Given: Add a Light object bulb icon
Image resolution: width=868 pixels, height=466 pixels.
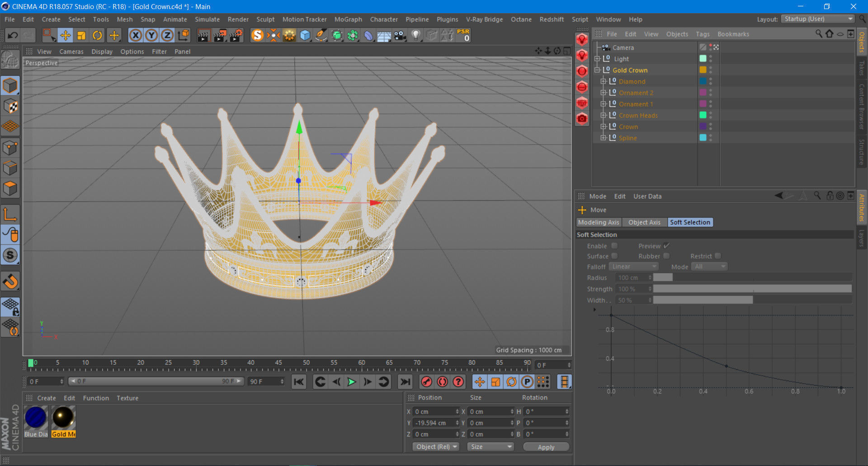Looking at the screenshot, I should click(416, 35).
